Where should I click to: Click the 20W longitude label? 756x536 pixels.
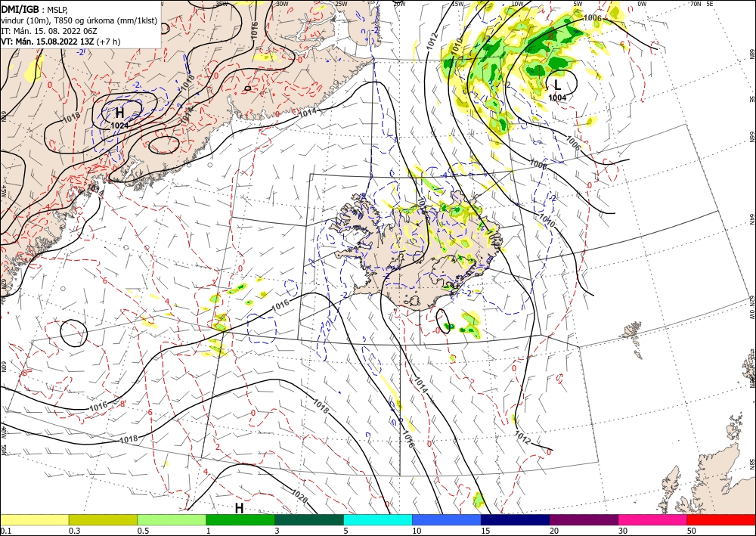(x=398, y=3)
